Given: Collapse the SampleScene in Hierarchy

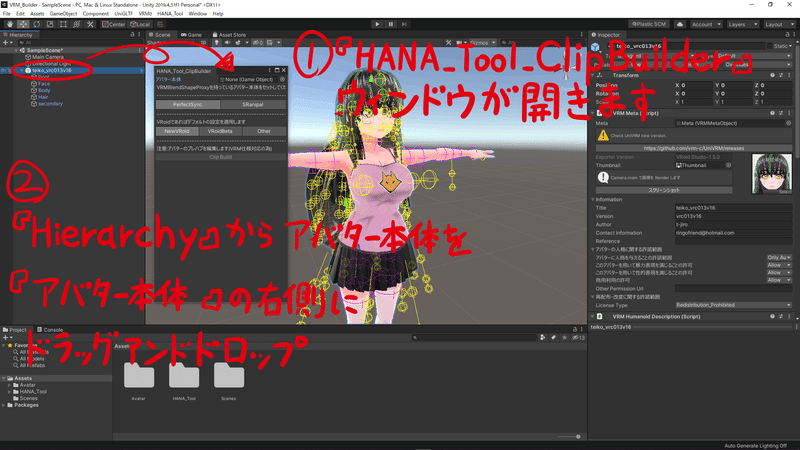Looking at the screenshot, I should [16, 51].
